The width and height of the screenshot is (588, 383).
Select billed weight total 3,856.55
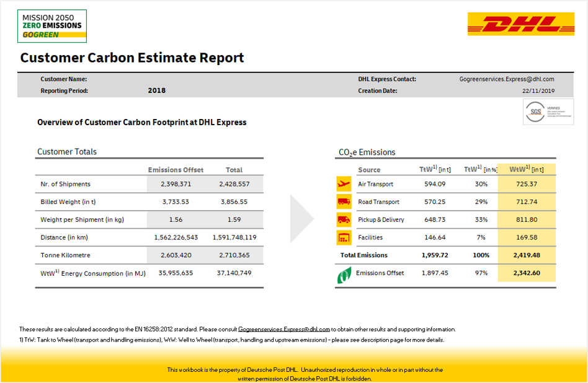pyautogui.click(x=234, y=201)
